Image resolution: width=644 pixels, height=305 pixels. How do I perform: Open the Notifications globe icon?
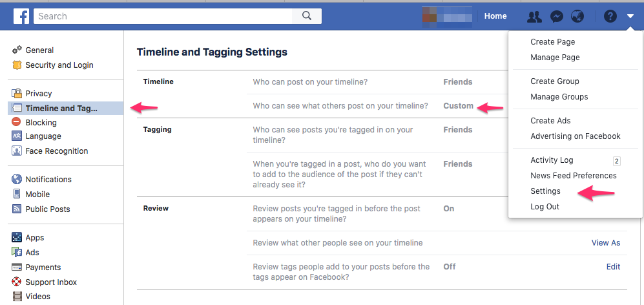coord(577,17)
